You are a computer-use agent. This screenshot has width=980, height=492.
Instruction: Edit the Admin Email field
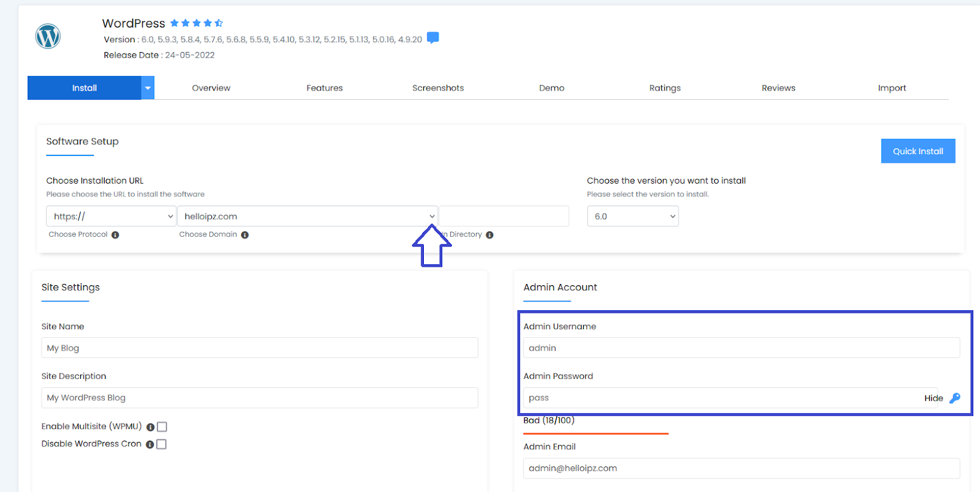(742, 469)
